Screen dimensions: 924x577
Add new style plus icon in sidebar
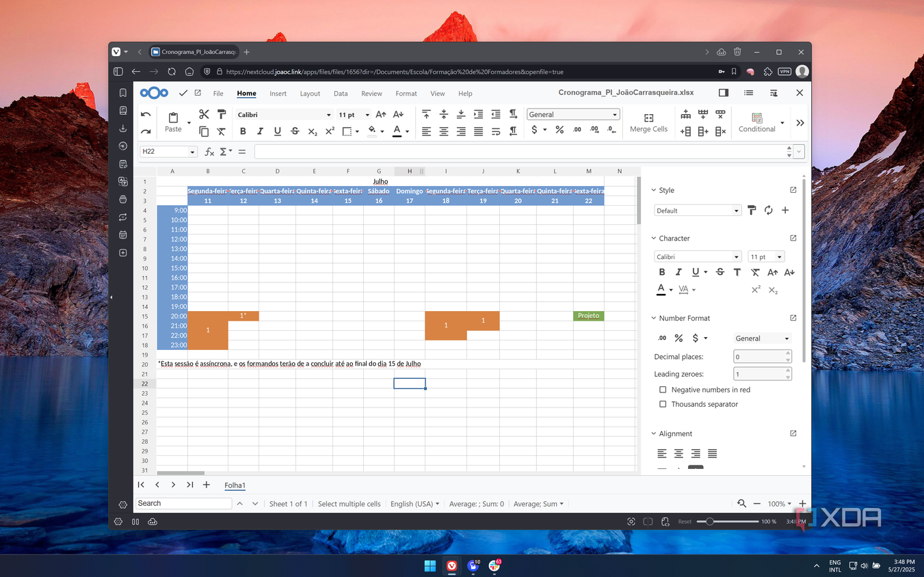click(785, 211)
